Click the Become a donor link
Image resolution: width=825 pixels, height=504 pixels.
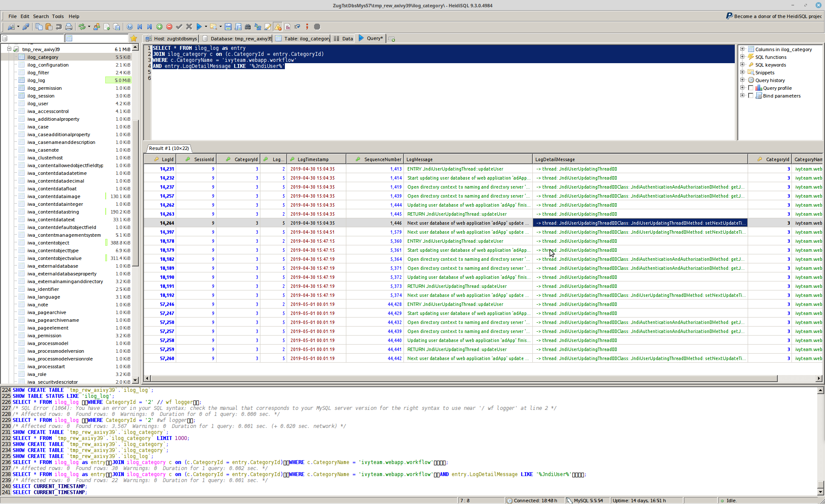pos(777,16)
